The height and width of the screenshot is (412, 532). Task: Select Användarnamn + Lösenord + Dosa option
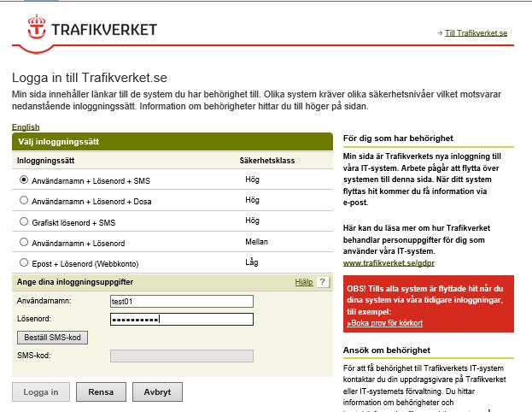coord(24,200)
